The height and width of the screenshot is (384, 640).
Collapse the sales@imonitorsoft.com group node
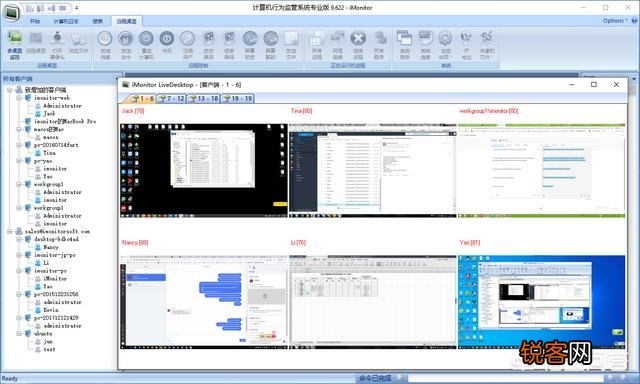[x=10, y=231]
